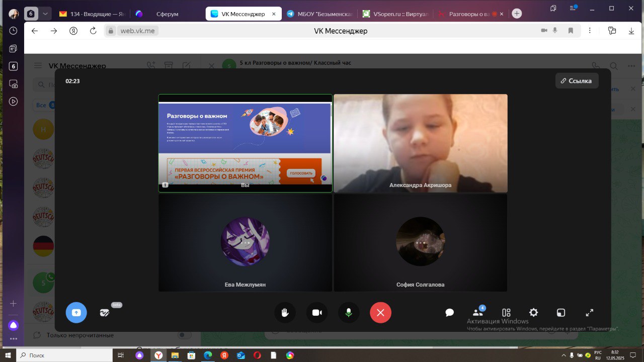
Task: Open the sidebar screenshot tool
Action: click(x=14, y=83)
